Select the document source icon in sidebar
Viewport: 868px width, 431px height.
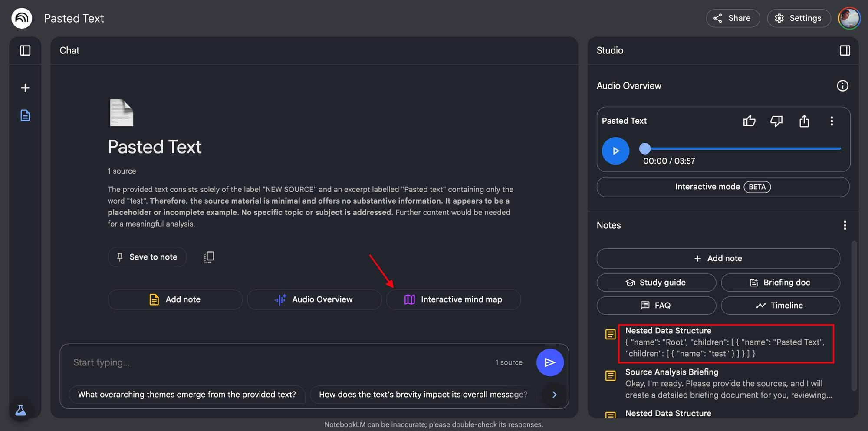(25, 115)
